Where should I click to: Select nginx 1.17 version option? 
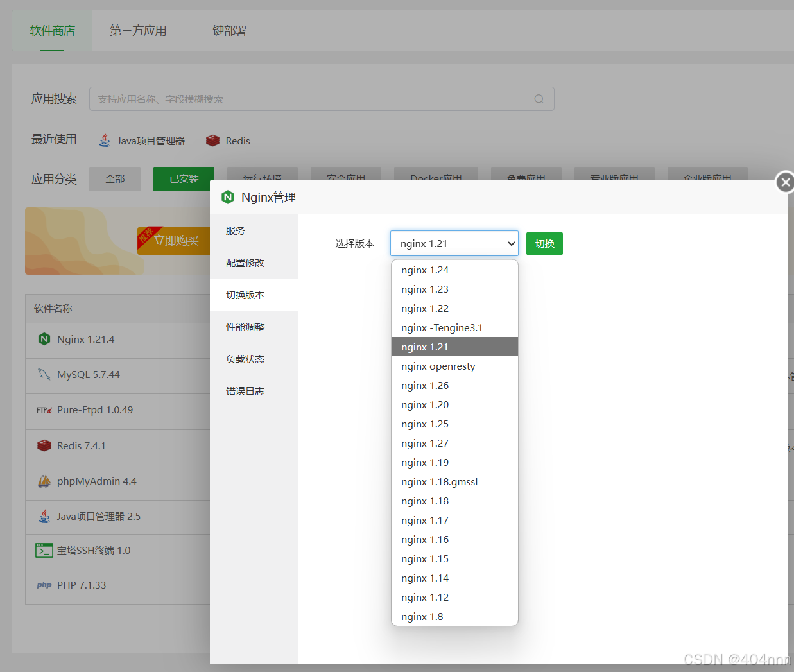tap(454, 520)
